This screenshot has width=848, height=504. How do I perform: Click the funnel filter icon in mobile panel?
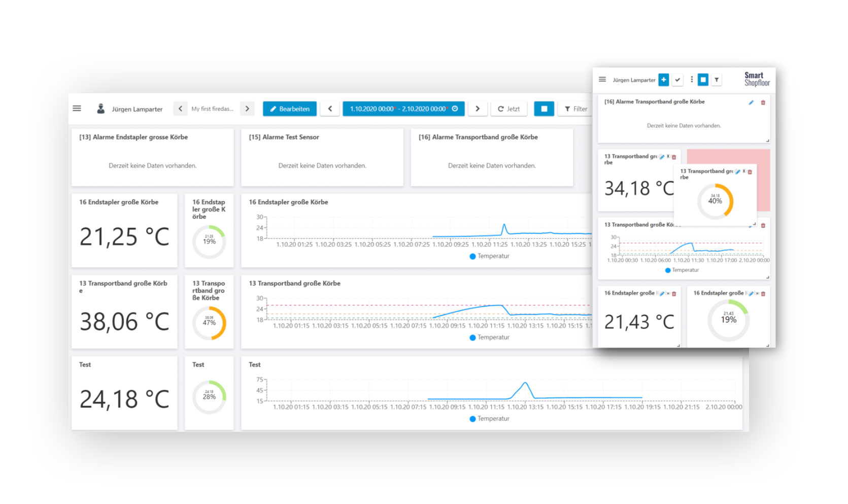tap(717, 80)
